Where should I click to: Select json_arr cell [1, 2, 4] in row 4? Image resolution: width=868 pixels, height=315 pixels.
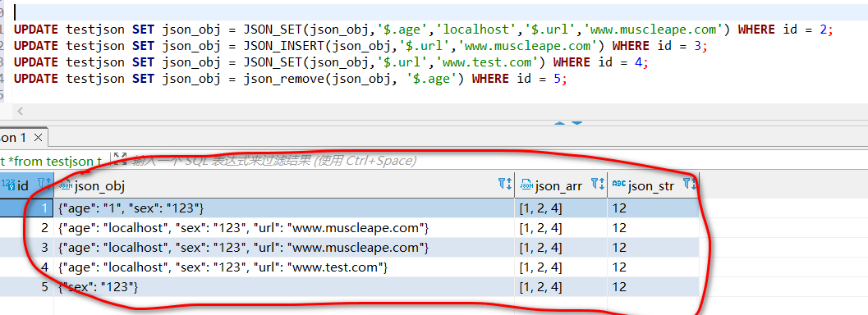pos(562,267)
